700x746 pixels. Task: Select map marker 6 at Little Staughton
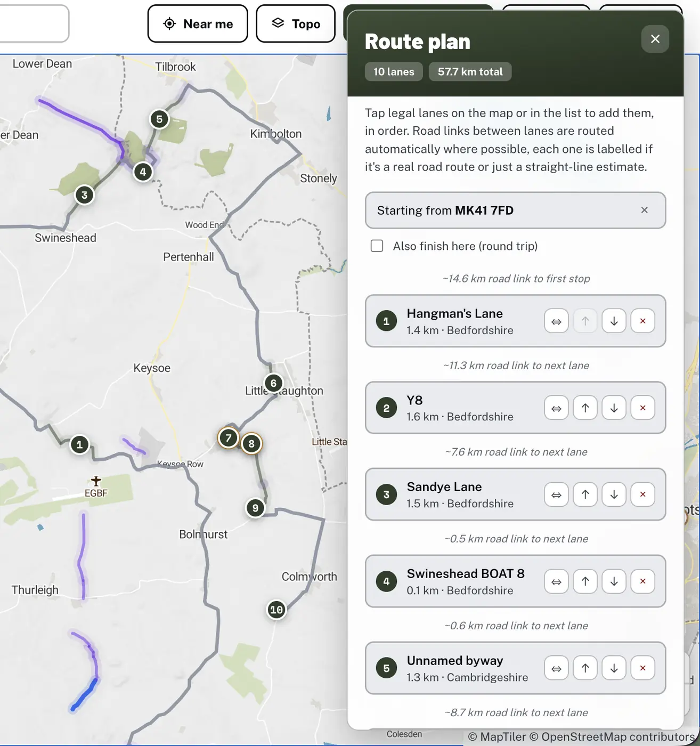[273, 383]
